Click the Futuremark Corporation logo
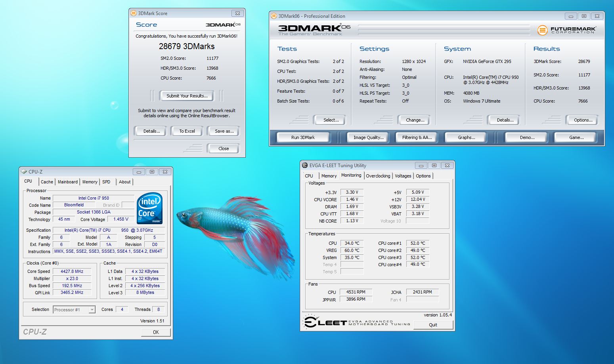 567,30
